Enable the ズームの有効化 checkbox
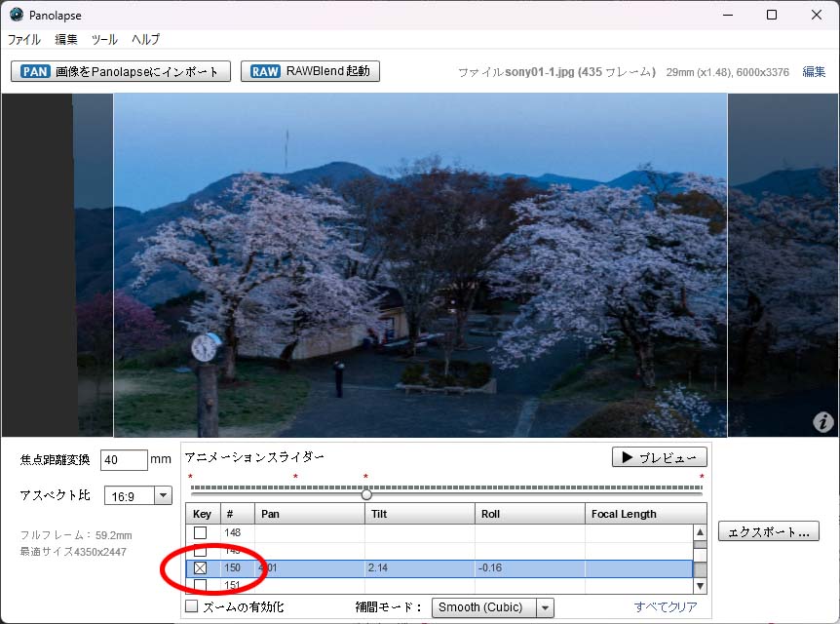This screenshot has width=840, height=624. [192, 606]
